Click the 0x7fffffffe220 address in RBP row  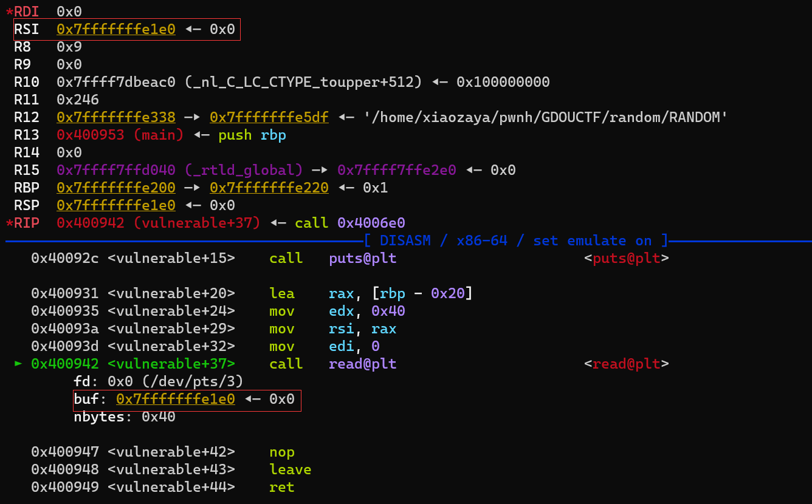(269, 188)
